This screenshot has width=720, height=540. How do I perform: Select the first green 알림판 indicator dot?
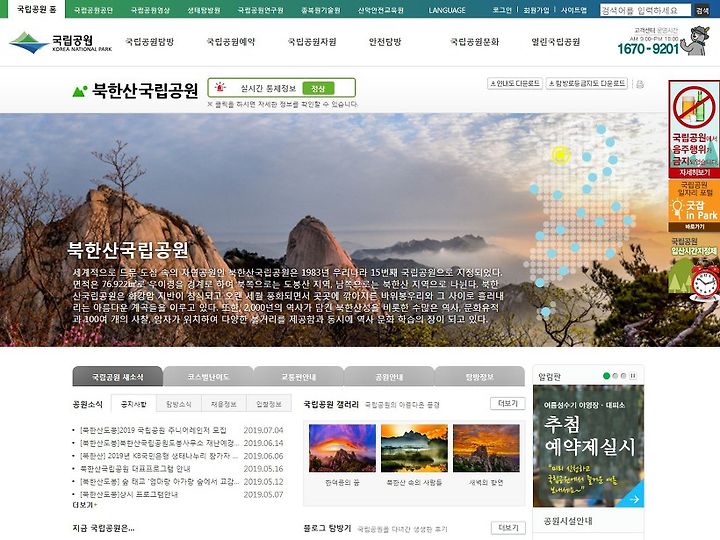606,376
